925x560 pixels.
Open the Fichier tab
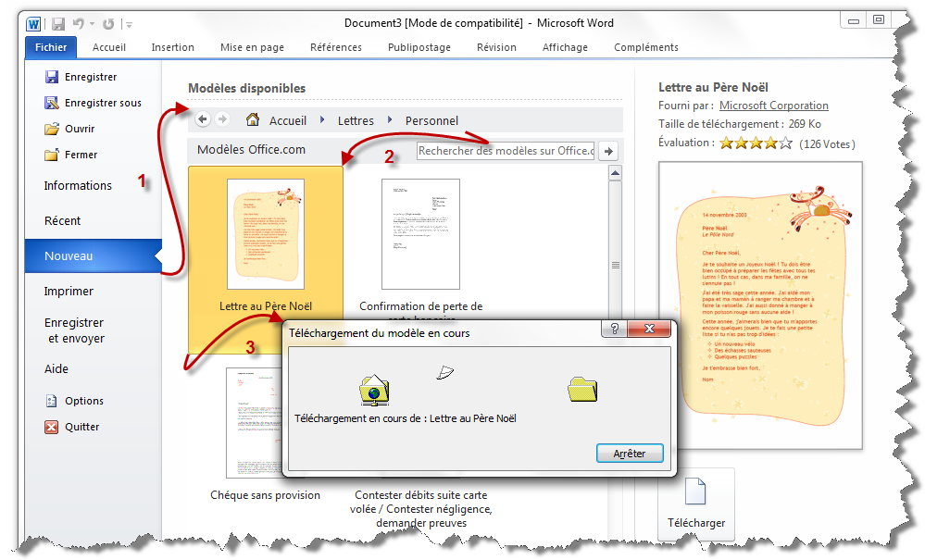[51, 47]
